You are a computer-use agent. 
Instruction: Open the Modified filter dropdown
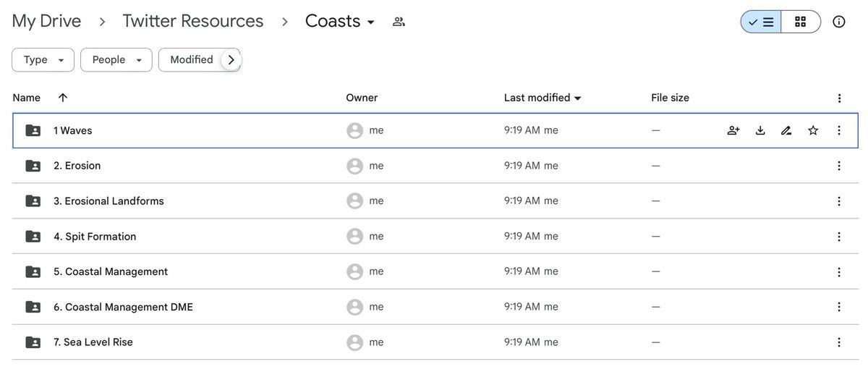(x=192, y=60)
